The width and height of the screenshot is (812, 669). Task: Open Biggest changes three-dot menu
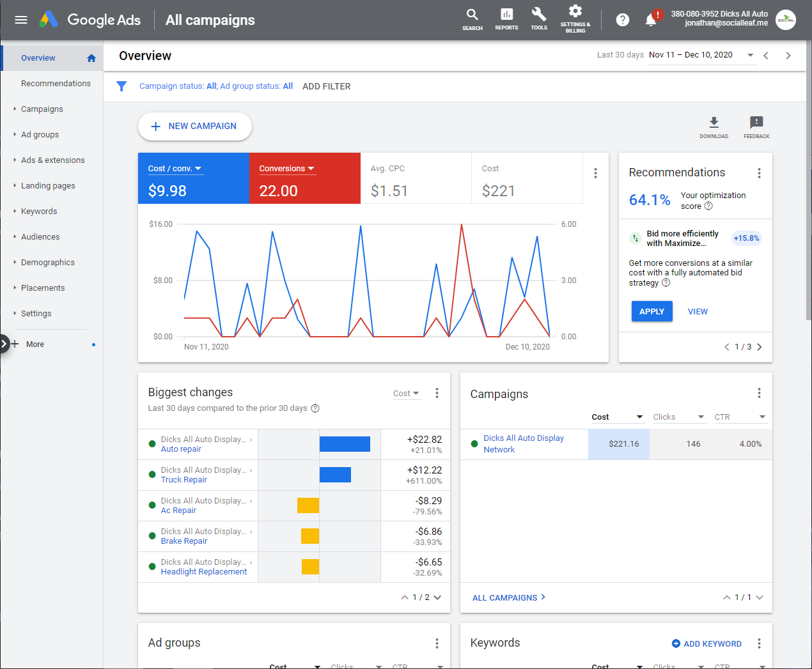437,393
